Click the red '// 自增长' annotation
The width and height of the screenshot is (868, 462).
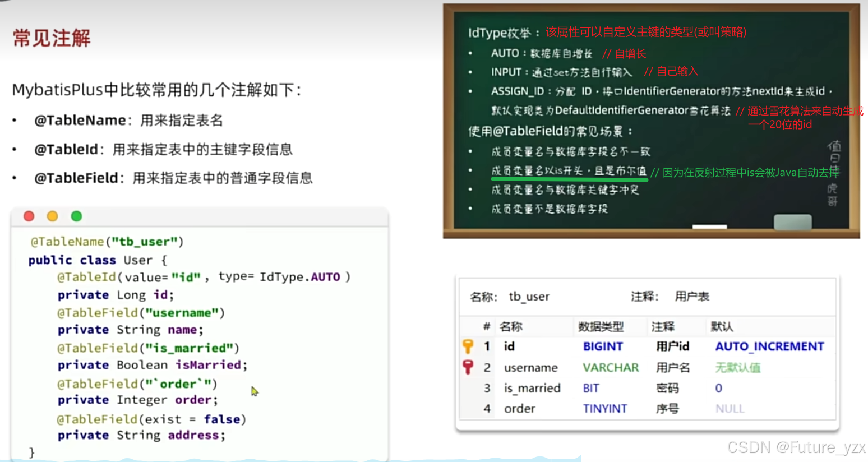(624, 54)
